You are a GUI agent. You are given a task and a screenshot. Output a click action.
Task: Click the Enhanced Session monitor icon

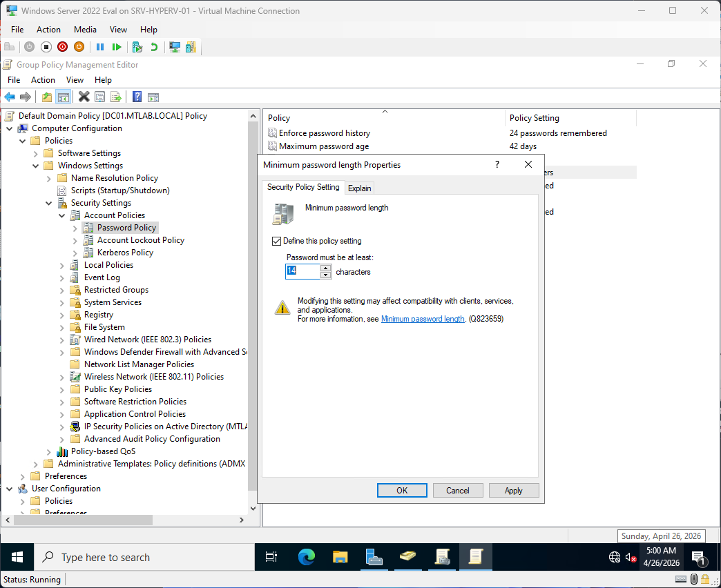[175, 47]
